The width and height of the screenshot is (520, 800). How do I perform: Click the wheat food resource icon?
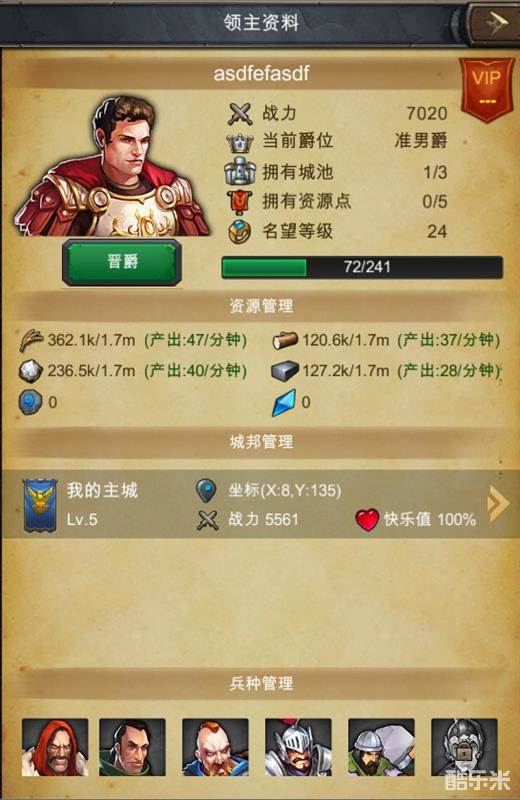[31, 340]
